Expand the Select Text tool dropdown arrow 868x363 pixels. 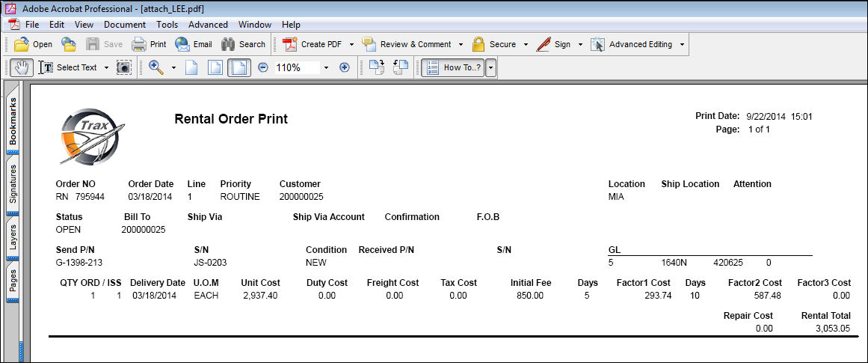pyautogui.click(x=106, y=67)
